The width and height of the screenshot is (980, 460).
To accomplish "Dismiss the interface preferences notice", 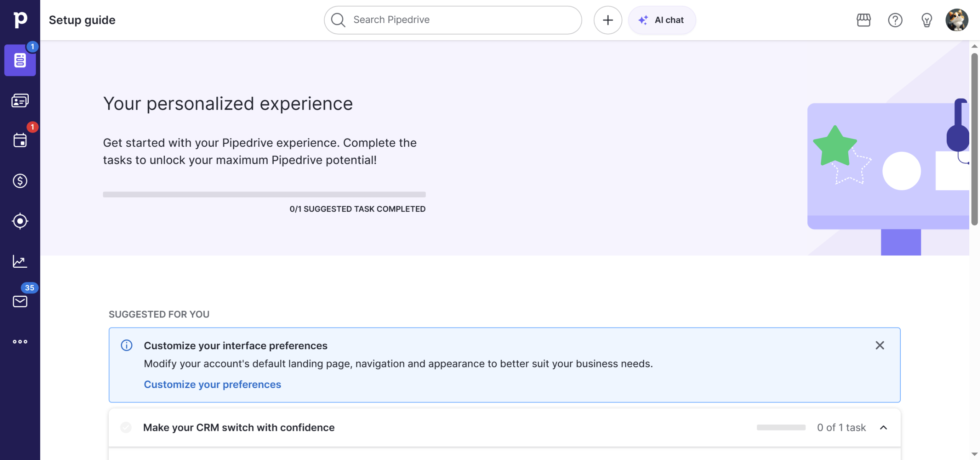I will point(880,345).
